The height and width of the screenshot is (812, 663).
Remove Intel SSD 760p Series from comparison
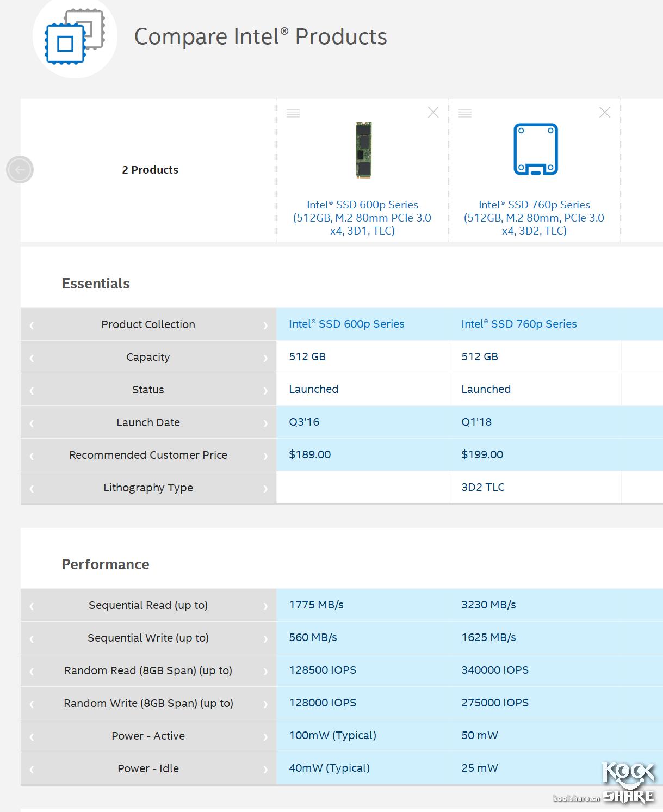tap(605, 113)
